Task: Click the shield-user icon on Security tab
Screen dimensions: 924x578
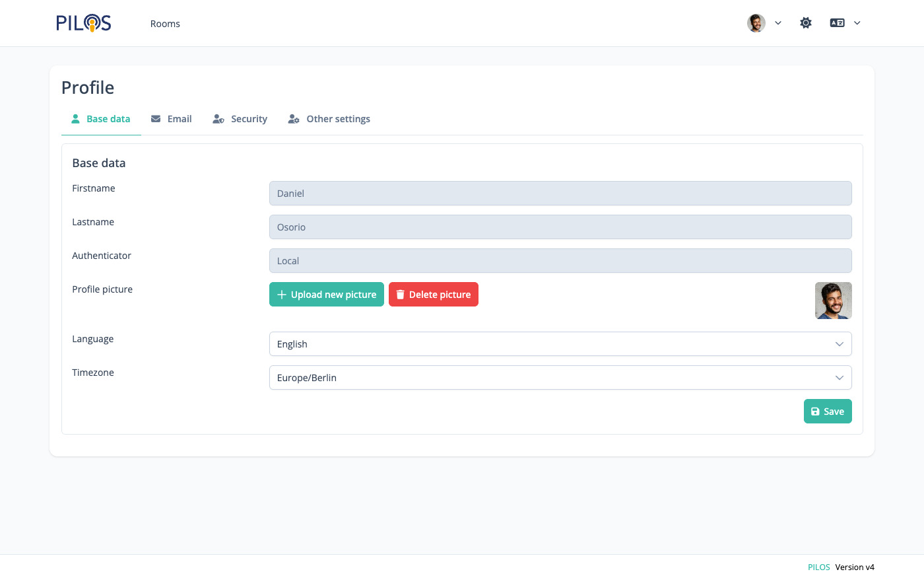Action: coord(218,119)
